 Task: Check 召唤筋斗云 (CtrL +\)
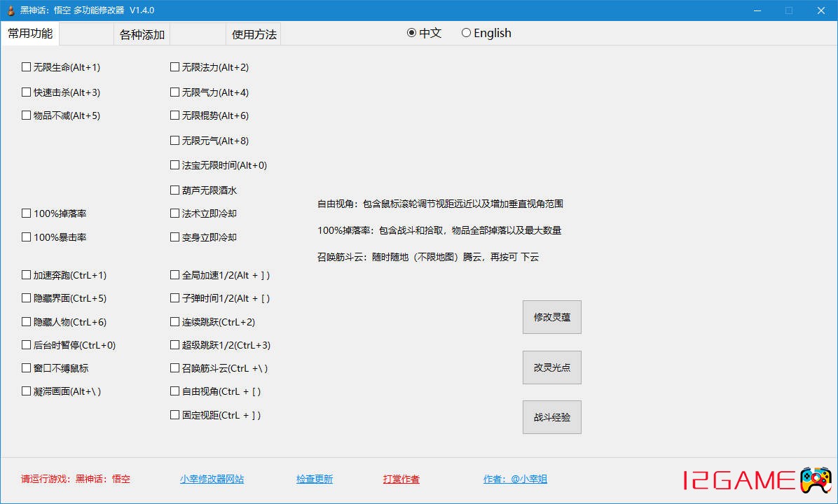coord(174,367)
